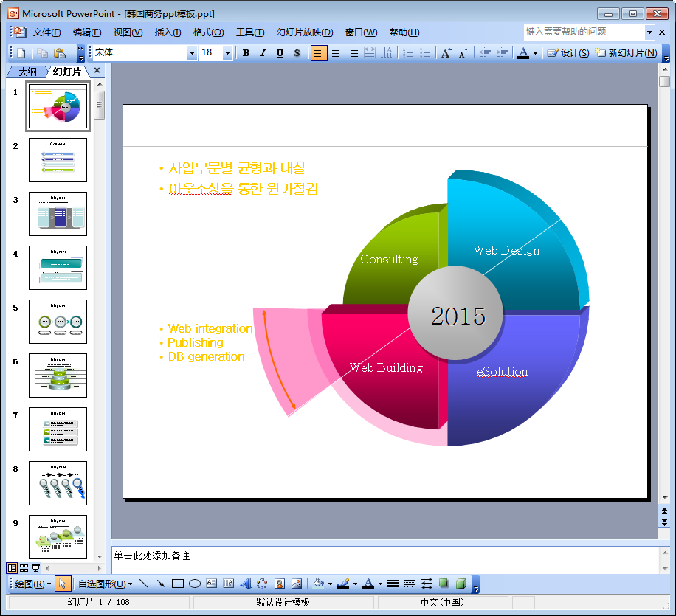Click the Copy icon in the toolbar
Viewport: 676px width, 616px height.
pos(42,53)
